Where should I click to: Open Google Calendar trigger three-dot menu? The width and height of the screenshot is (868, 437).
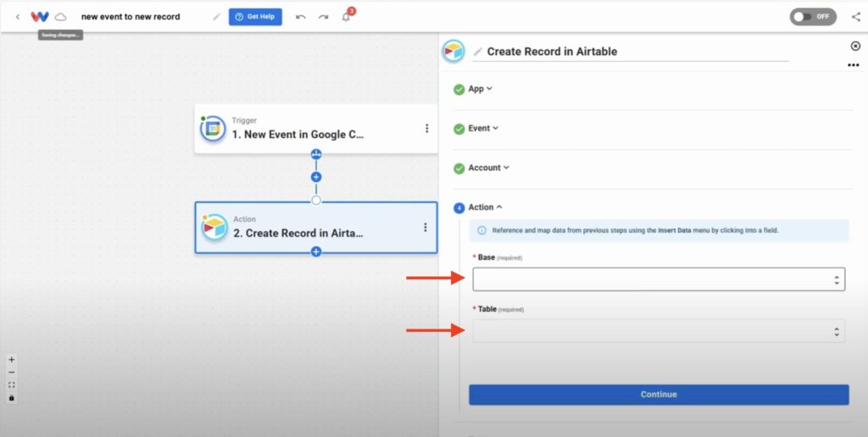(x=426, y=129)
